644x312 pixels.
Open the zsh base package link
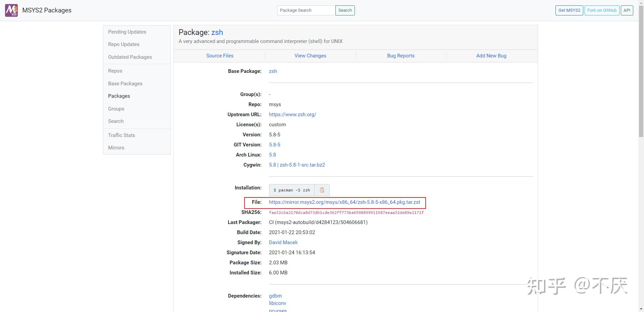[273, 71]
